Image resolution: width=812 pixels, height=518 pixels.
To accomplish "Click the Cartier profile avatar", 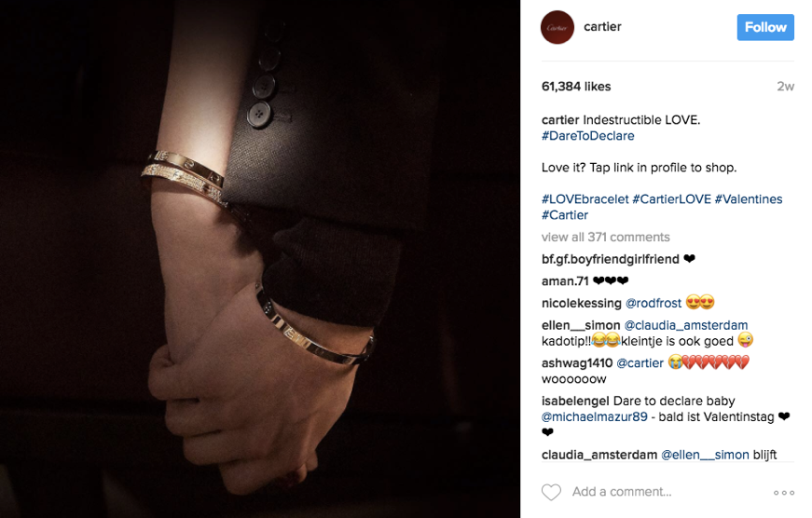I will (x=557, y=27).
